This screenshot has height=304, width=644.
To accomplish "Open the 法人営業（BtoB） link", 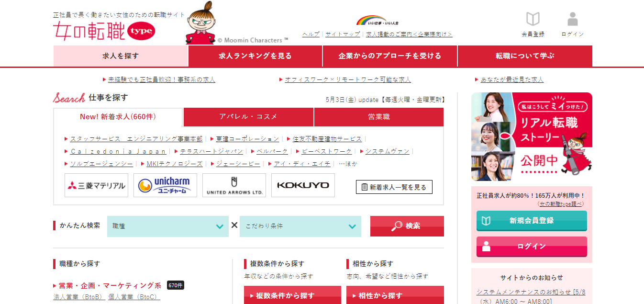I will pos(79,297).
